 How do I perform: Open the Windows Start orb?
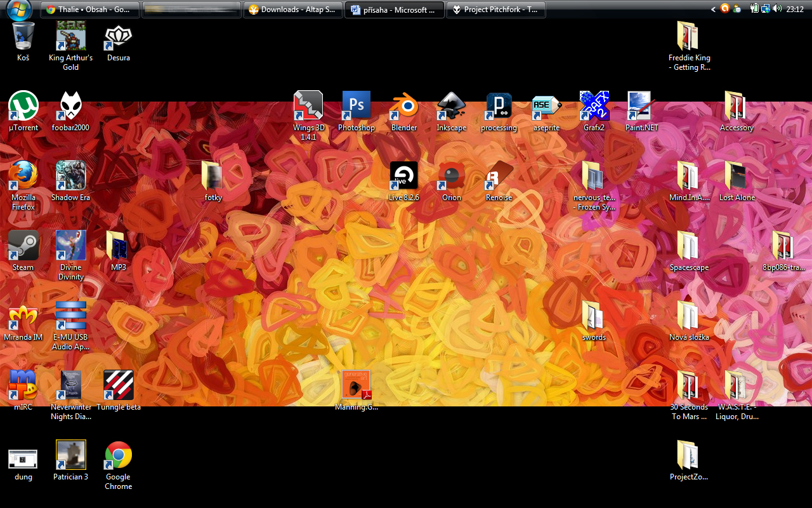[18, 9]
